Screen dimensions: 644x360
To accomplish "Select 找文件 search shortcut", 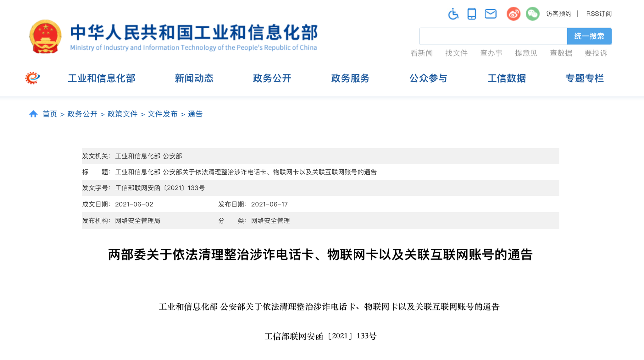I will click(x=456, y=53).
